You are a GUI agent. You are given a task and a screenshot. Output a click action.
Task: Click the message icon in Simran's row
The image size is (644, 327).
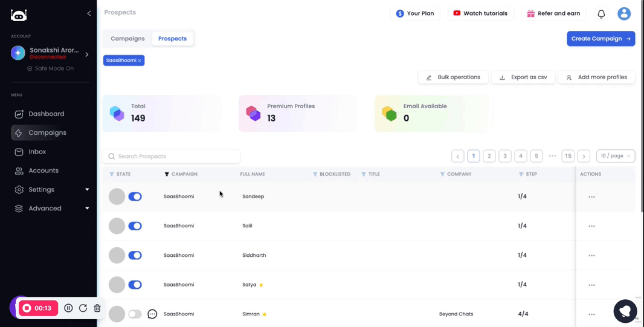(x=152, y=314)
